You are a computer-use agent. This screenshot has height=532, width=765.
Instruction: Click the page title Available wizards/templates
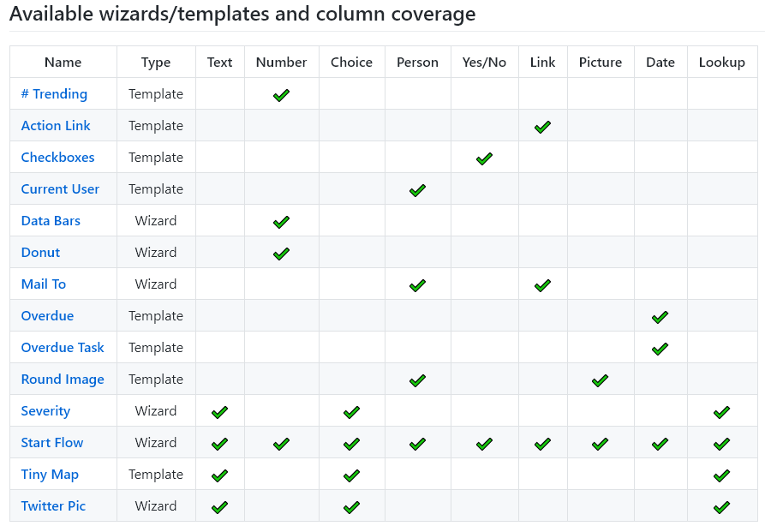pos(242,14)
